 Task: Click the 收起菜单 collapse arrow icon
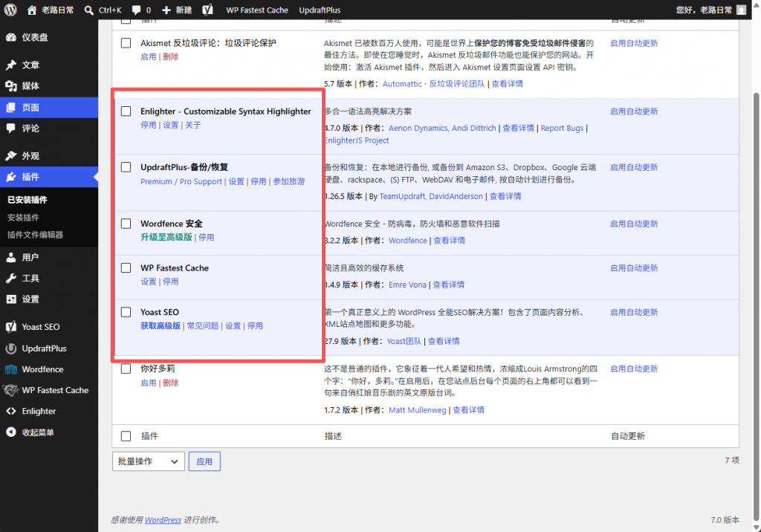(11, 432)
